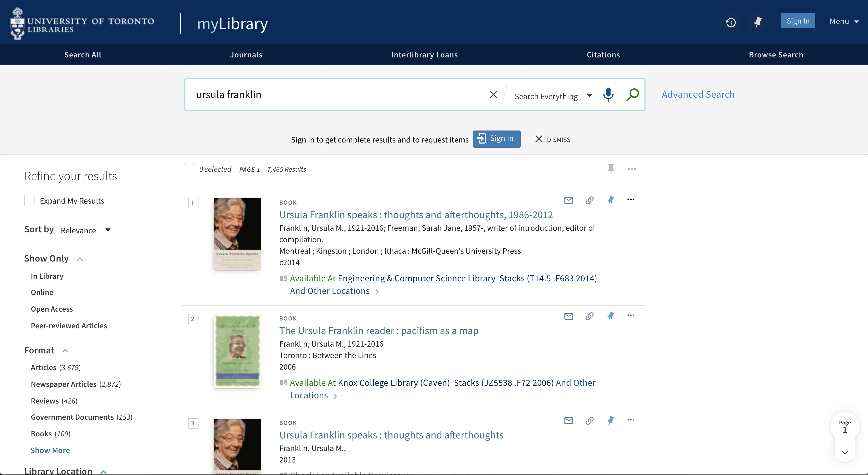Pin all selected results icon above list

(x=611, y=169)
